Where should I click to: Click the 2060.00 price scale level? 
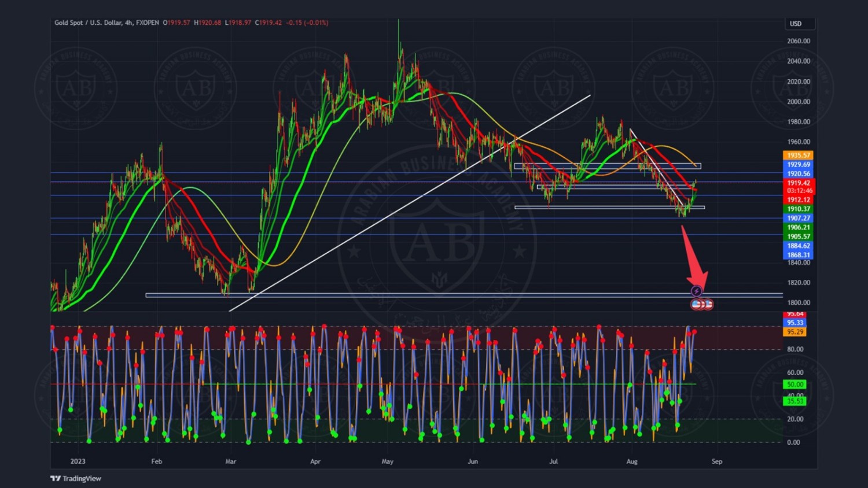pyautogui.click(x=799, y=41)
